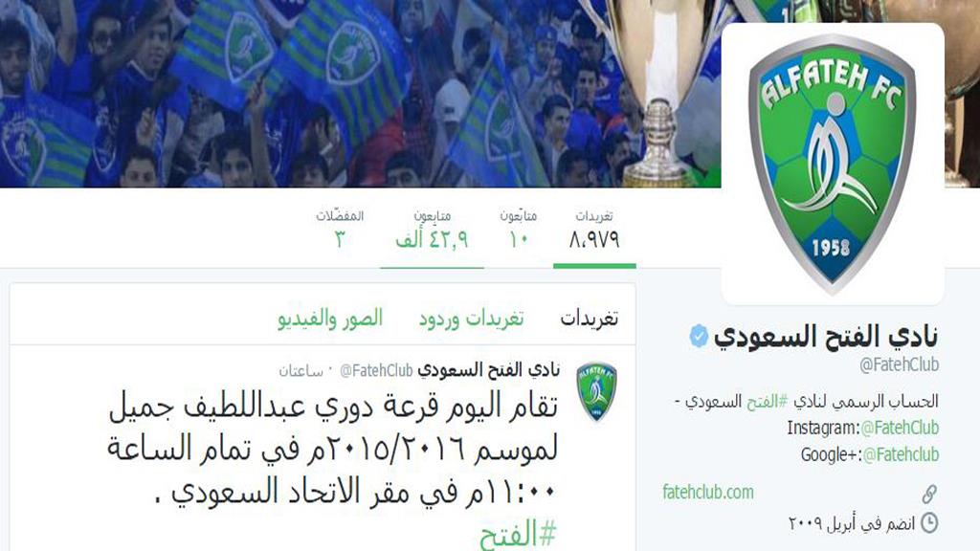The image size is (980, 551).
Task: Click the small Alfateh avatar on the tweet
Action: click(x=596, y=391)
